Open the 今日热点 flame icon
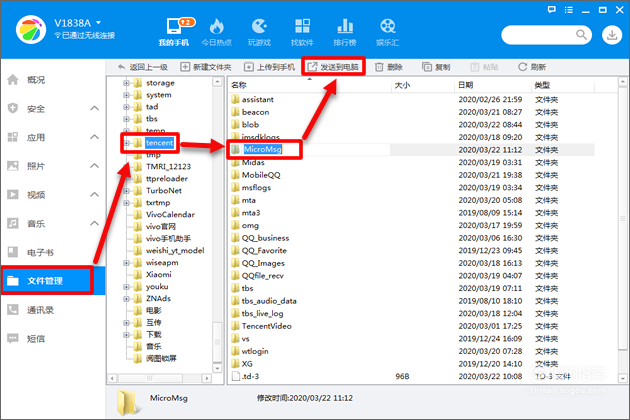Viewport: 630px width, 420px height. (217, 27)
